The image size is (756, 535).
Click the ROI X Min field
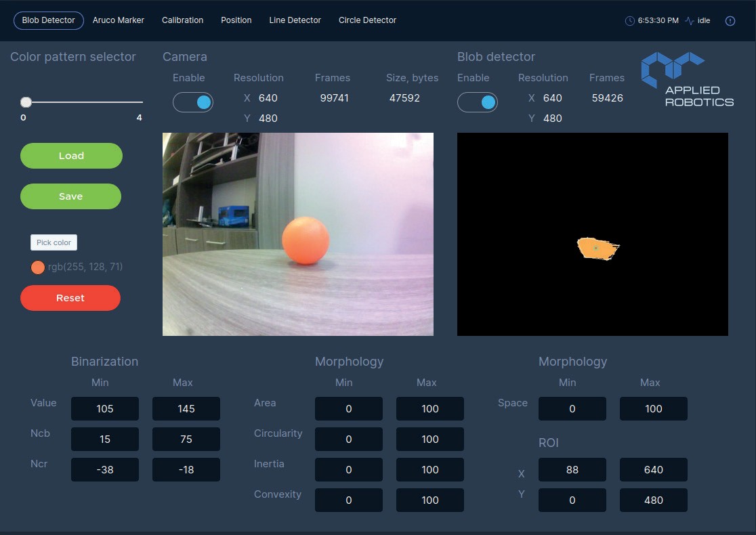coord(572,470)
